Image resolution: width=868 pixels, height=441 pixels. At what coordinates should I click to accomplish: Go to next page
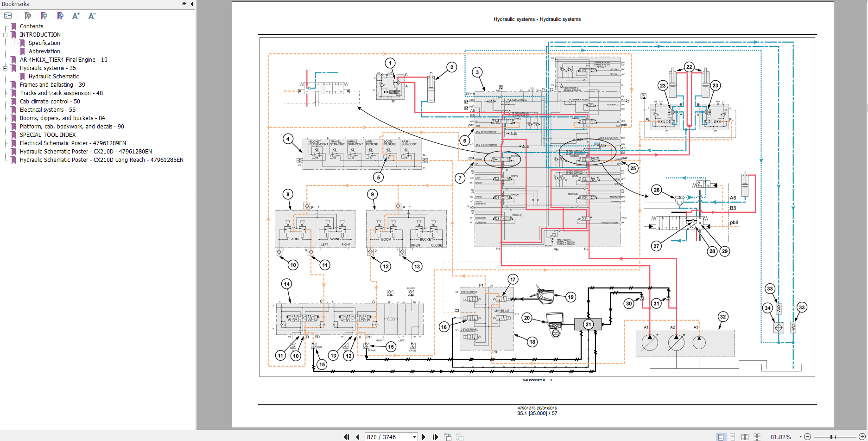[x=424, y=437]
